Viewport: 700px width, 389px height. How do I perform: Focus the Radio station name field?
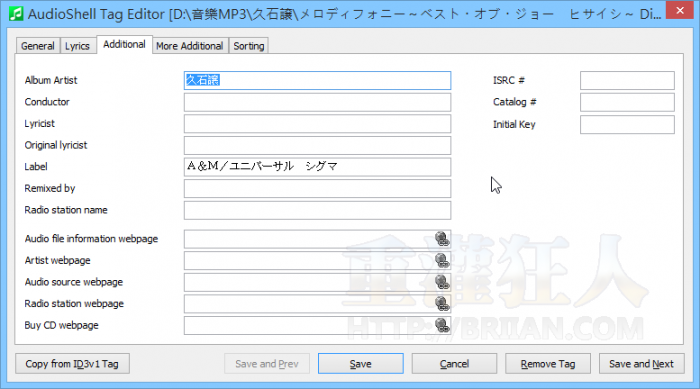pos(317,210)
